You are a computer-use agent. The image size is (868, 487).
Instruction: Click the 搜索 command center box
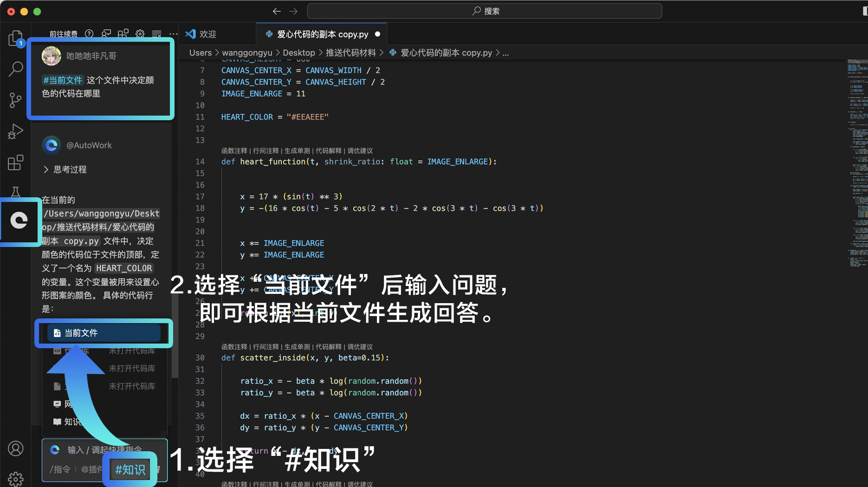coord(485,11)
